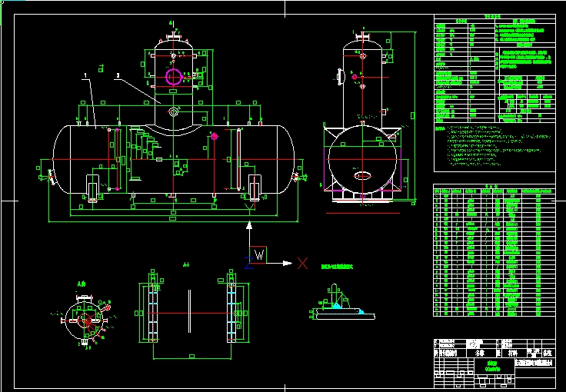The height and width of the screenshot is (392, 566).
Task: Click the red X axis marker
Action: tap(302, 263)
